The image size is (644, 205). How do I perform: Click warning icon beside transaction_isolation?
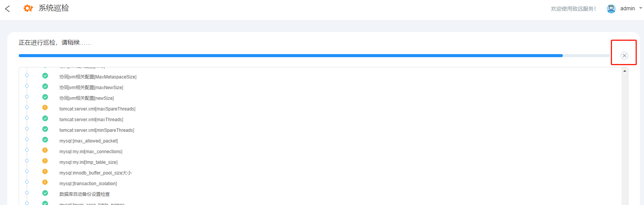point(45,183)
